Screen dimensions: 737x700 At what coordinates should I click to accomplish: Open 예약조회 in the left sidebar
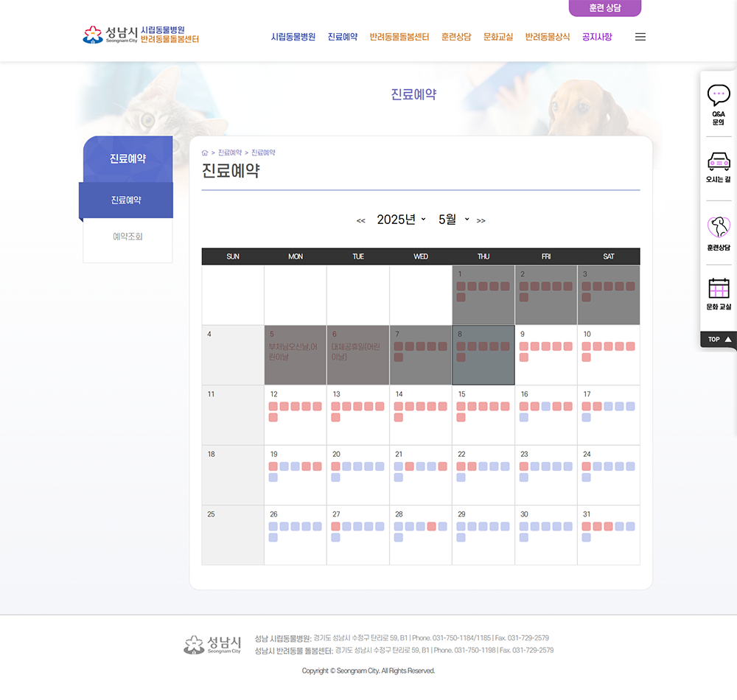click(x=128, y=237)
